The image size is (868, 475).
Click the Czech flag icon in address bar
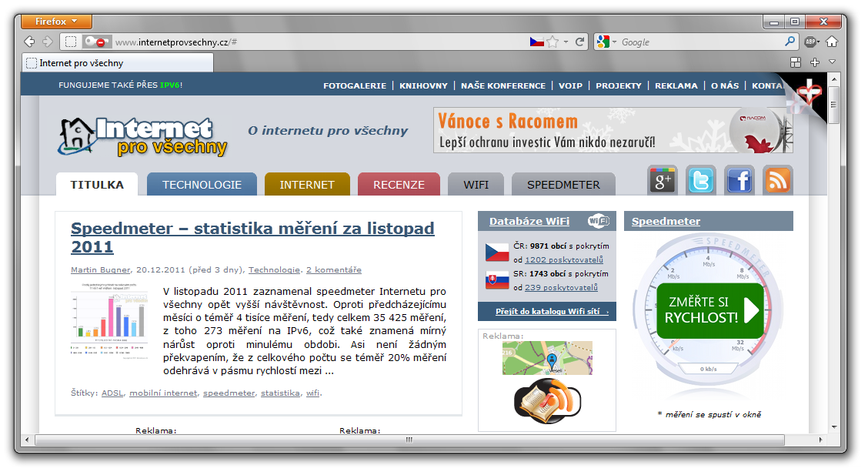coord(536,42)
